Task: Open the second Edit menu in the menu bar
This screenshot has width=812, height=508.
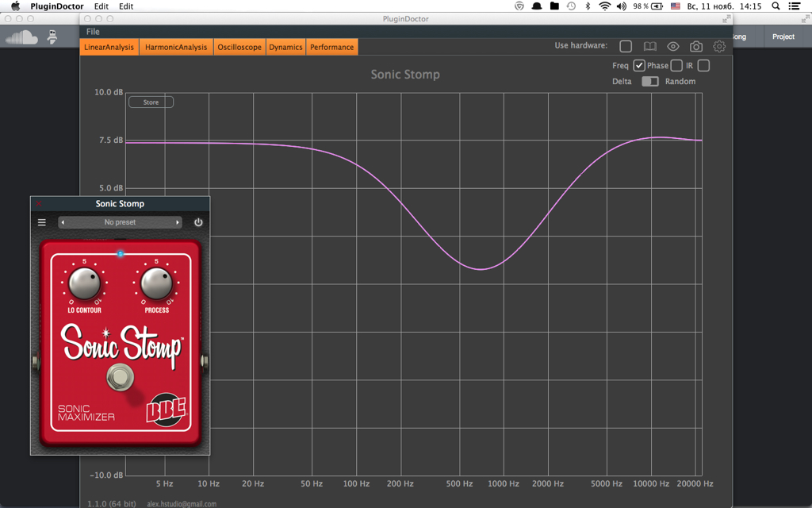Action: pos(126,6)
